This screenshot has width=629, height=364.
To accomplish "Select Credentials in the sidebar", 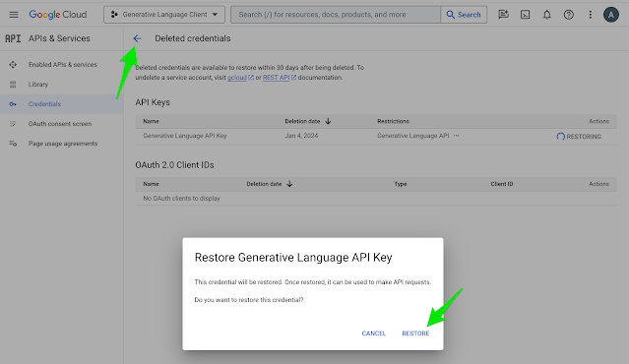I will 44,104.
